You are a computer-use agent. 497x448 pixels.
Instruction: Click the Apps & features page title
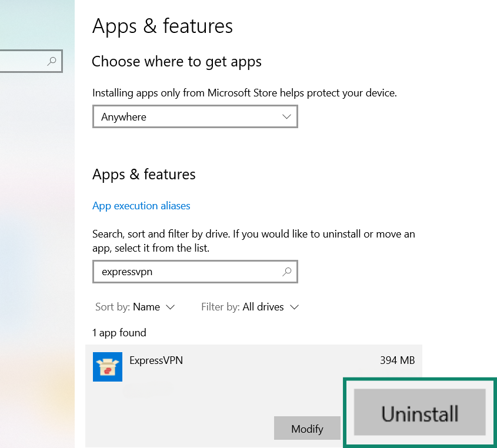tap(162, 26)
